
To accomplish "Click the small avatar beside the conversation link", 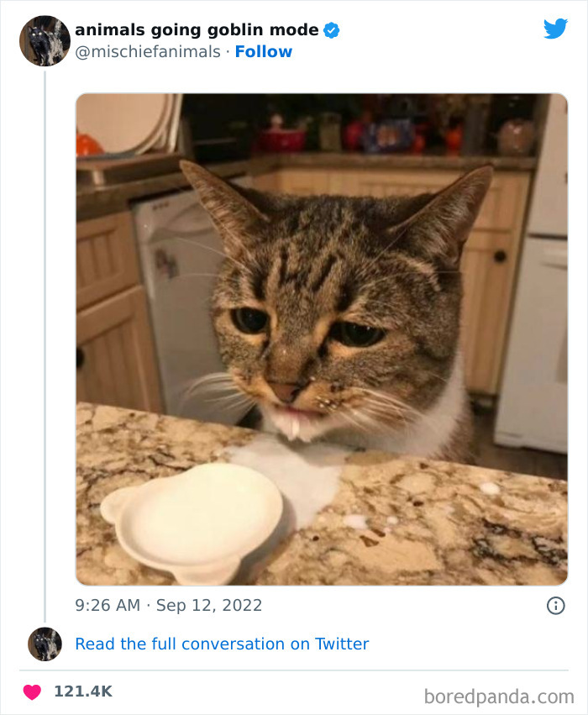I will point(45,644).
